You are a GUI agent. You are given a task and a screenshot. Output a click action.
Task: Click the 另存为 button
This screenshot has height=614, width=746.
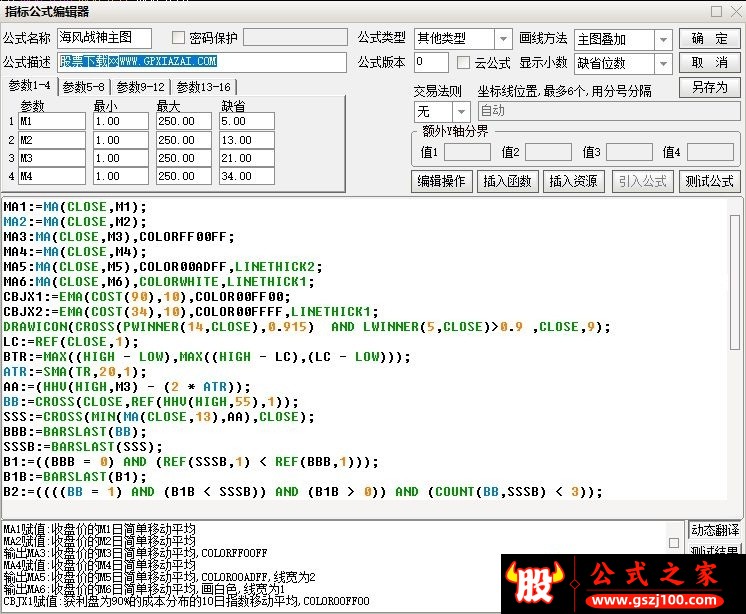(709, 88)
